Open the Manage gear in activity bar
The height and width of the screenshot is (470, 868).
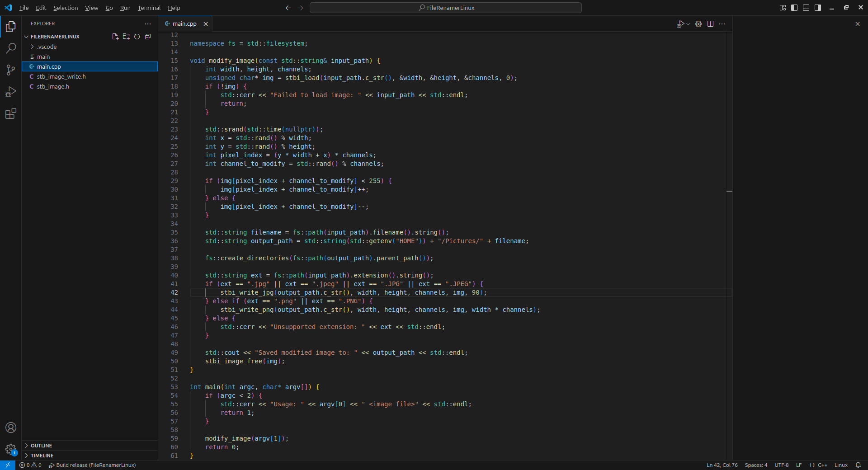click(x=11, y=449)
